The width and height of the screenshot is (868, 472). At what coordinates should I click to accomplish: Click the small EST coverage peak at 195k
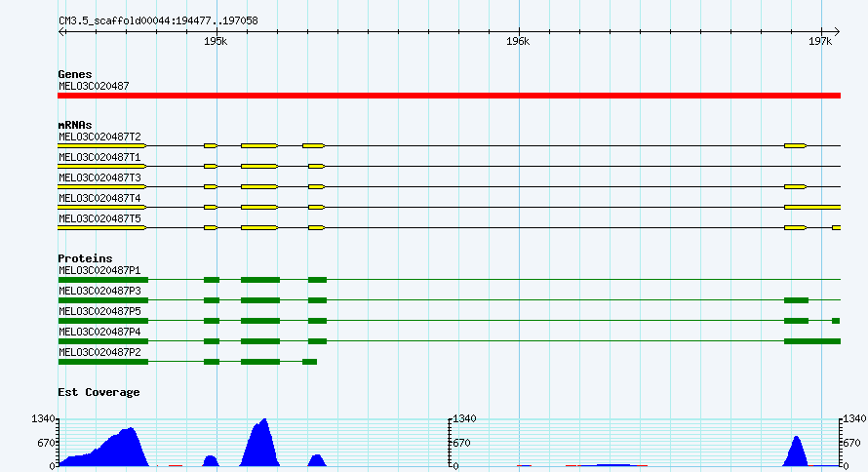[x=211, y=461]
